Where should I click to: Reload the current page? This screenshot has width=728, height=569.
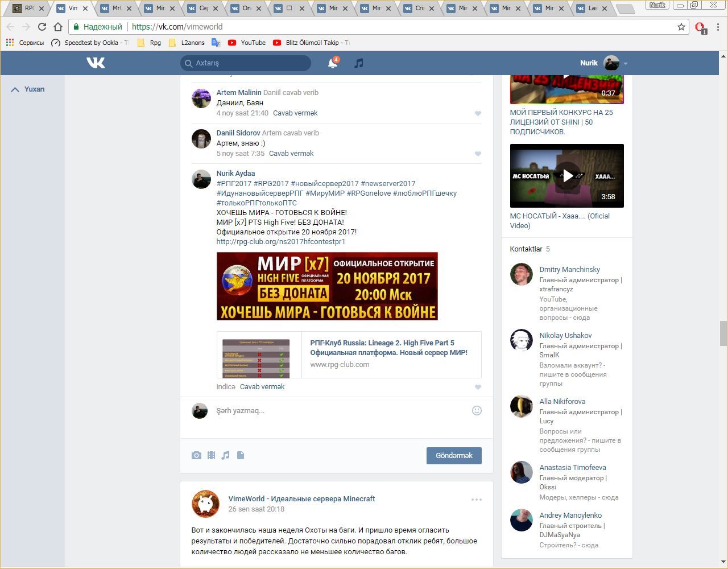(x=42, y=27)
